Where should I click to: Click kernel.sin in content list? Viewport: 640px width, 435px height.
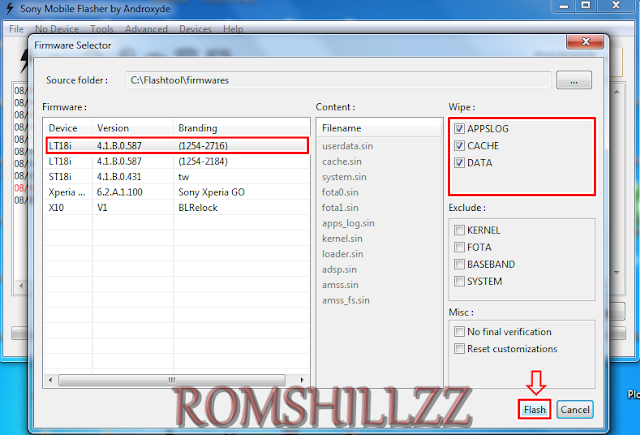(x=342, y=239)
